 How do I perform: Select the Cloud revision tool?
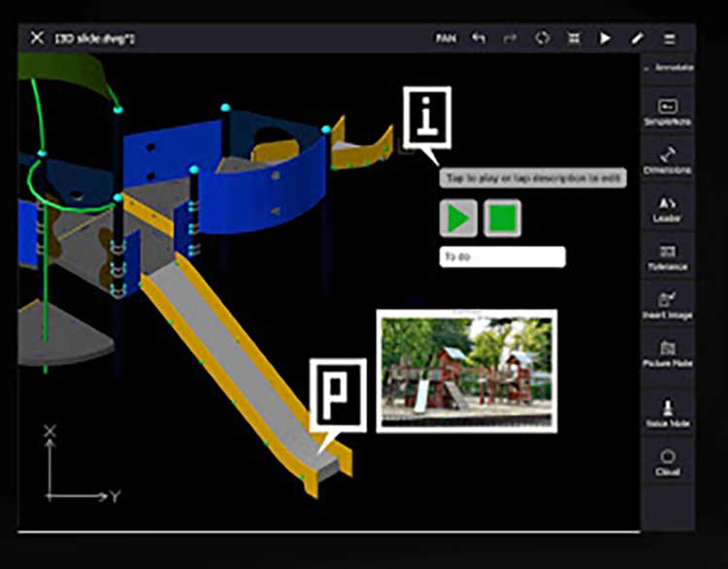coord(668,461)
